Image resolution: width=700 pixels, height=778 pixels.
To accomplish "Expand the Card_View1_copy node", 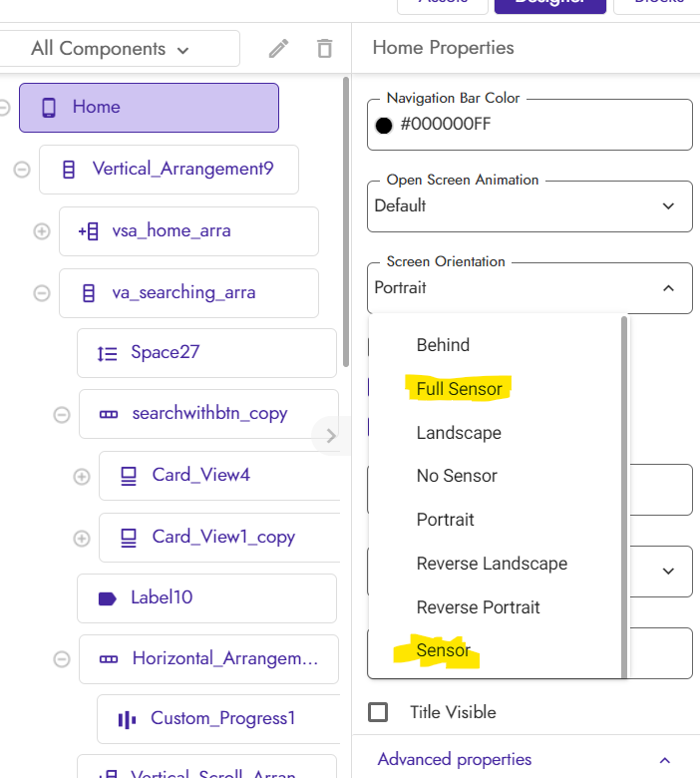I will pos(82,538).
